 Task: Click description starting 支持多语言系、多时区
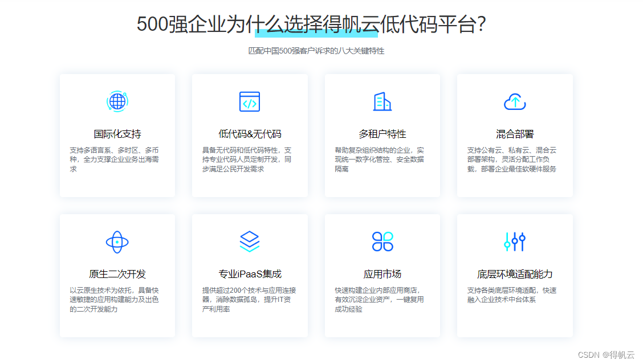click(114, 159)
